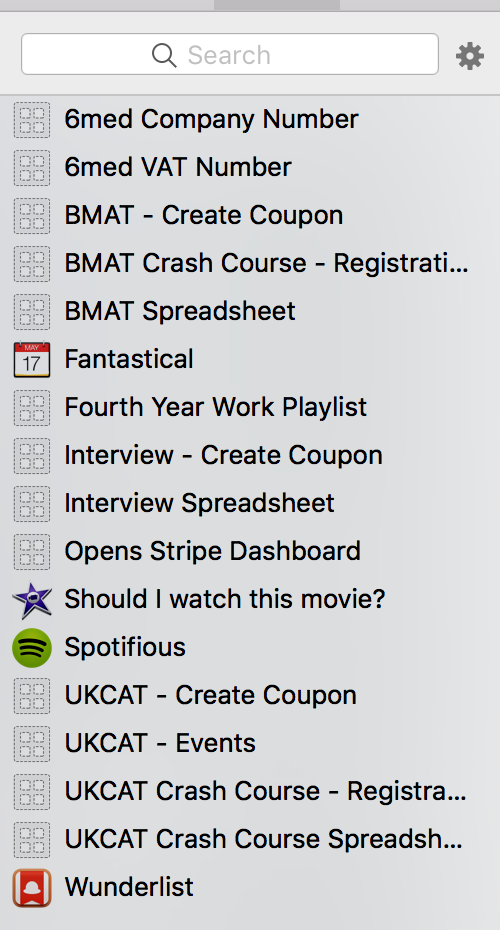
Task: Click the magnifying glass in search field
Action: [164, 55]
